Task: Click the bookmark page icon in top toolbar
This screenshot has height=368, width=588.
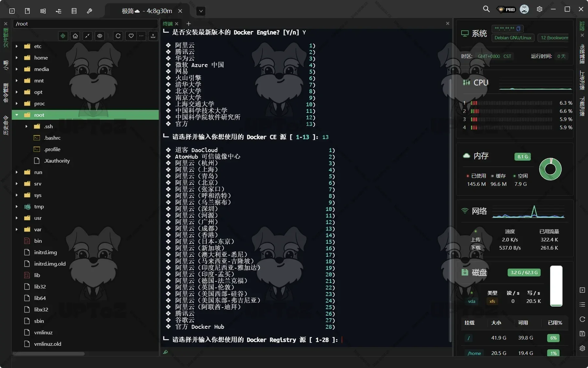Action: pyautogui.click(x=27, y=11)
